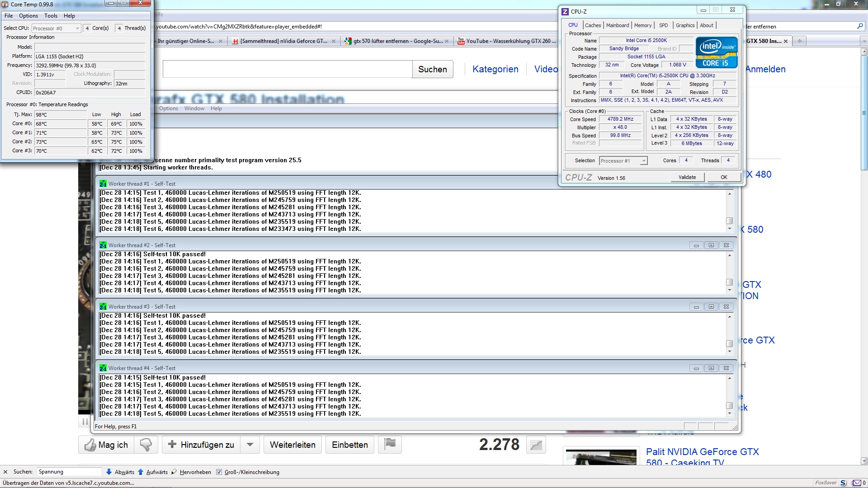Click the CPU-Z purple Z title icon

(565, 12)
